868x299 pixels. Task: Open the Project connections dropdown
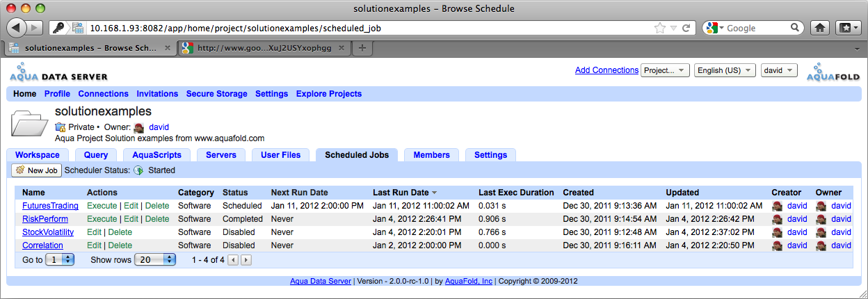tap(665, 70)
